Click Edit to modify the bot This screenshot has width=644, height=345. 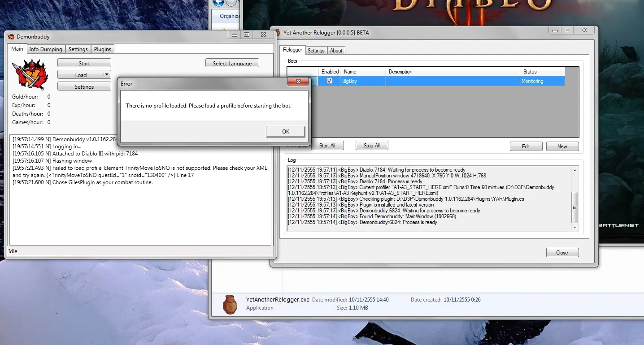pyautogui.click(x=526, y=147)
